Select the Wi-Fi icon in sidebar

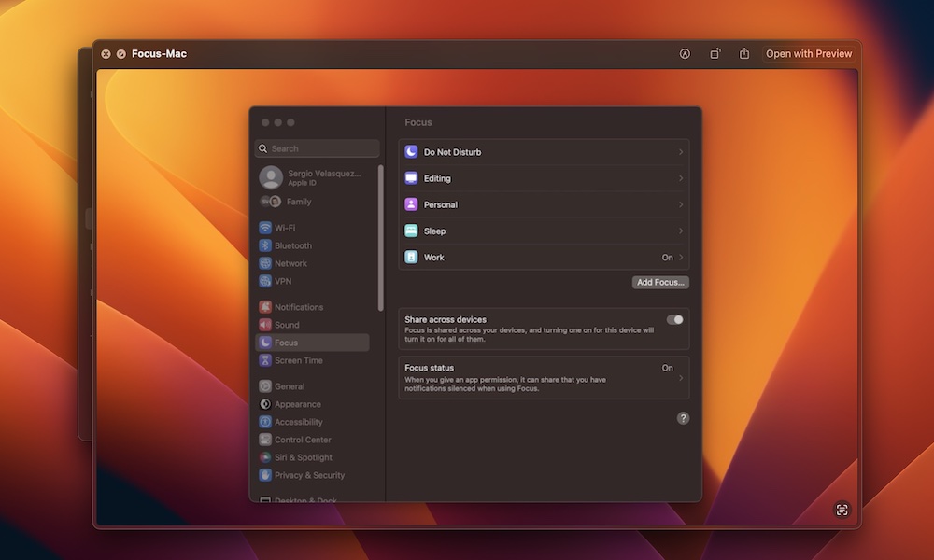[265, 228]
